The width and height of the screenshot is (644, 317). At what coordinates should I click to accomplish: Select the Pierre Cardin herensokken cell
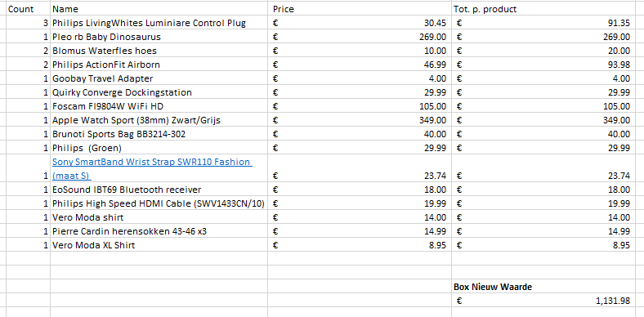click(159, 231)
